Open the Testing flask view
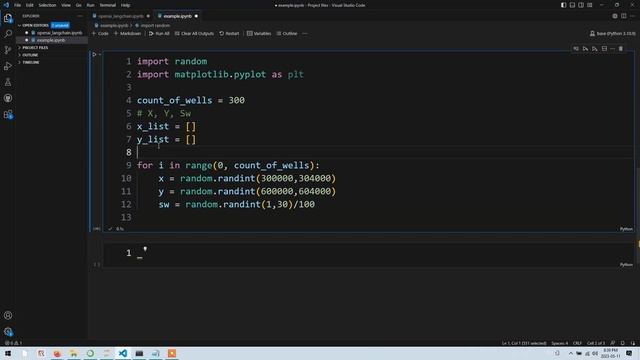This screenshot has width=640, height=360. (x=8, y=82)
